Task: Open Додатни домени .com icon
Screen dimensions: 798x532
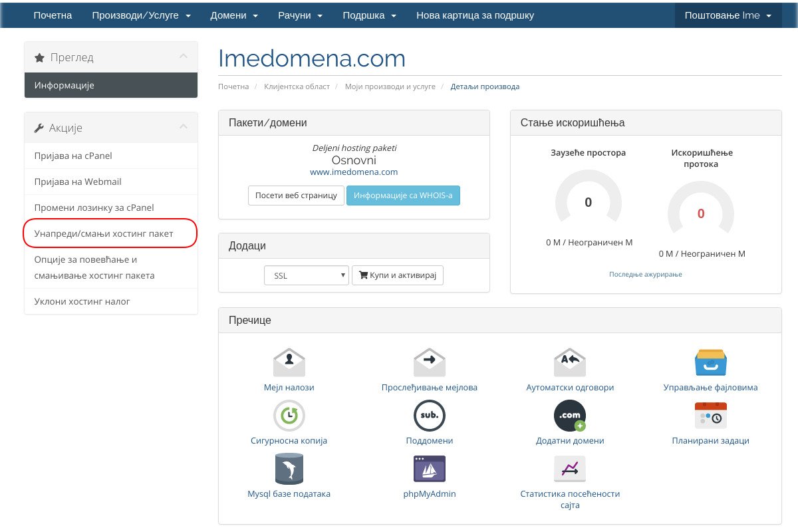Action: [570, 416]
